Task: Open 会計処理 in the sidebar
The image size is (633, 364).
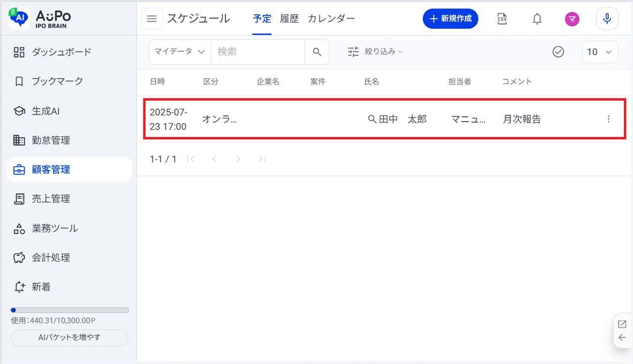Action: pos(69,258)
